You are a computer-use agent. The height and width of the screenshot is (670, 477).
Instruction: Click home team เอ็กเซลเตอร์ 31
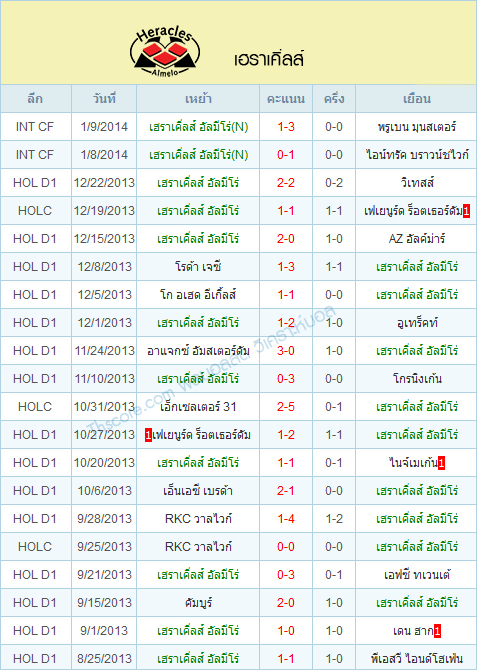click(x=198, y=407)
